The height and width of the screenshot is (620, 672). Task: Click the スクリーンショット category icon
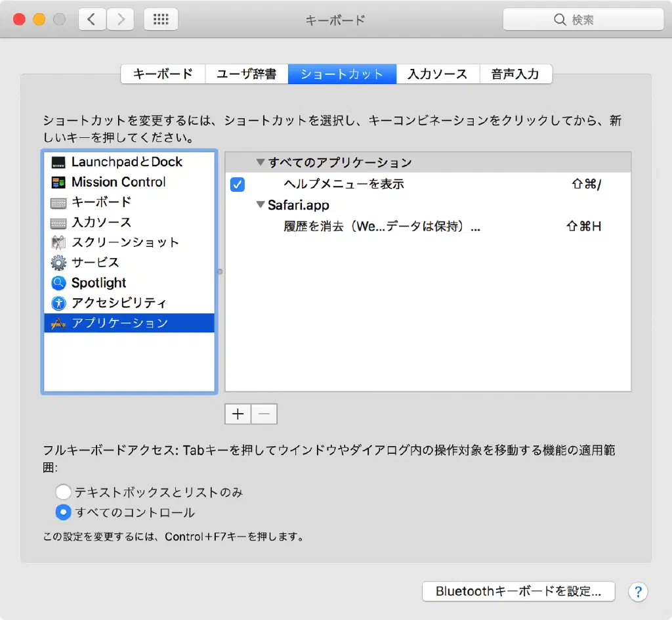coord(58,242)
